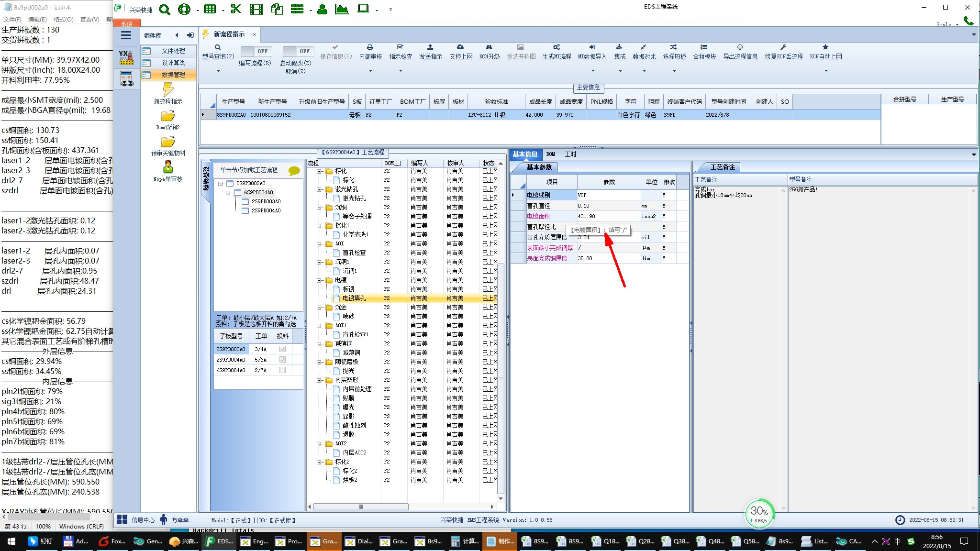980x551 pixels.
Task: Click the 修复ECN丢流程 wrench icon
Action: tap(783, 47)
